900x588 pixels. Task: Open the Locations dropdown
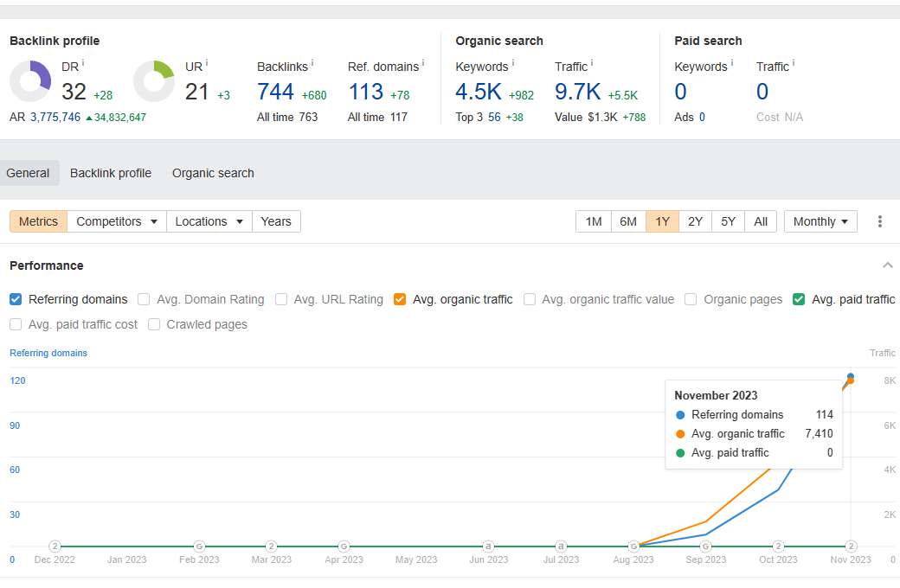coord(209,221)
